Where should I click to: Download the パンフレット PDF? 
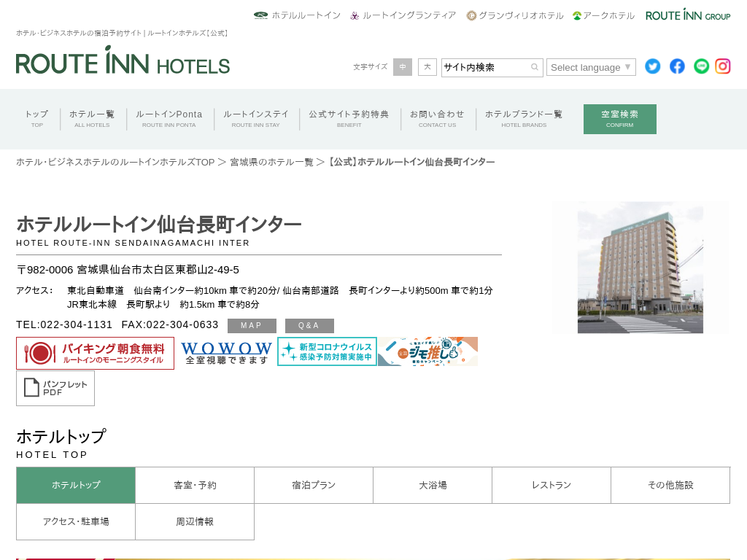55,389
